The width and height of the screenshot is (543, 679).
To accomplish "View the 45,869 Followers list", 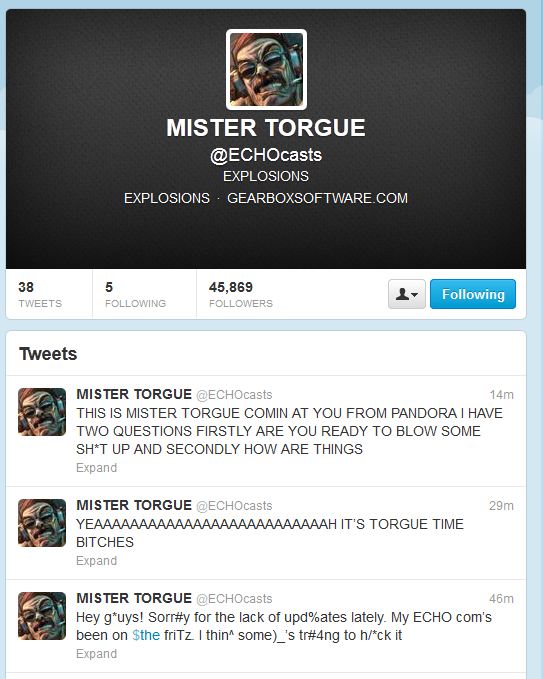I will click(x=241, y=294).
